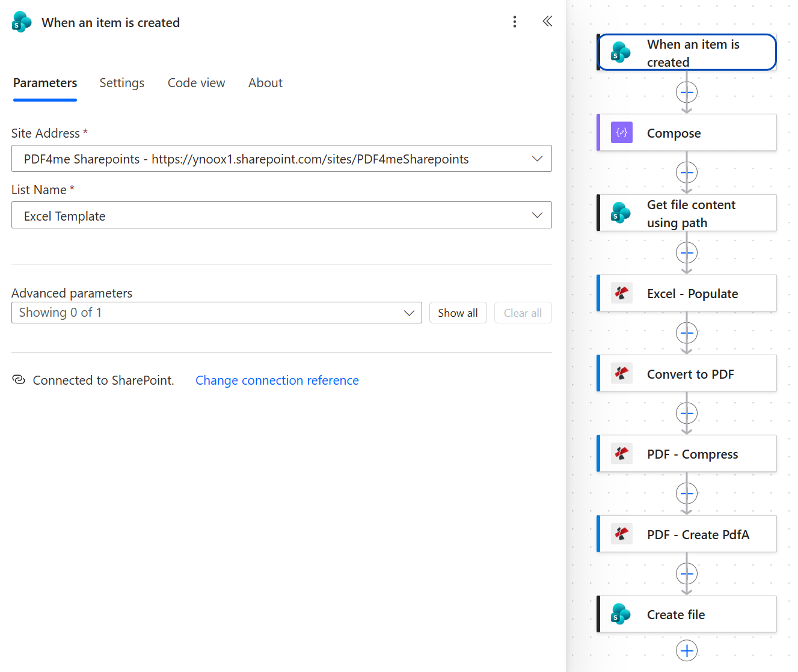Click SharePoint icon on 'When an item is created' node
Viewport: 798px width, 672px height.
click(x=621, y=52)
